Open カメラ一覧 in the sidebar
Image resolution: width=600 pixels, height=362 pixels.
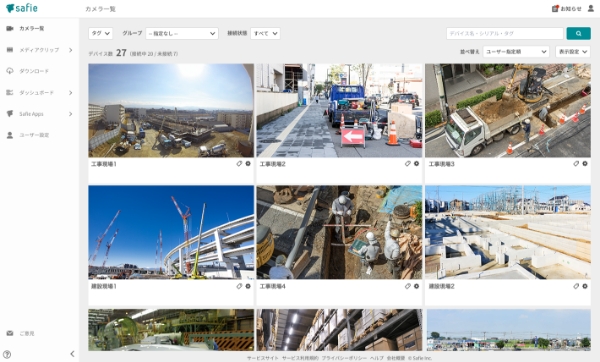tap(32, 28)
